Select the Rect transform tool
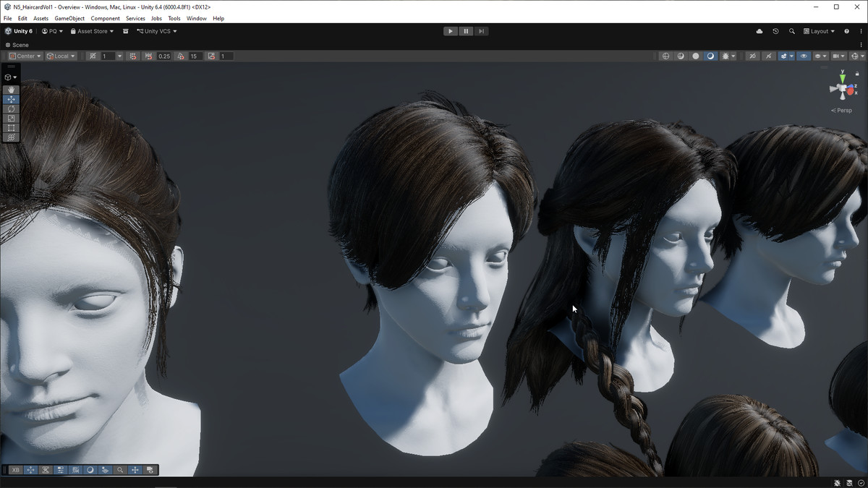The image size is (868, 488). pyautogui.click(x=11, y=127)
